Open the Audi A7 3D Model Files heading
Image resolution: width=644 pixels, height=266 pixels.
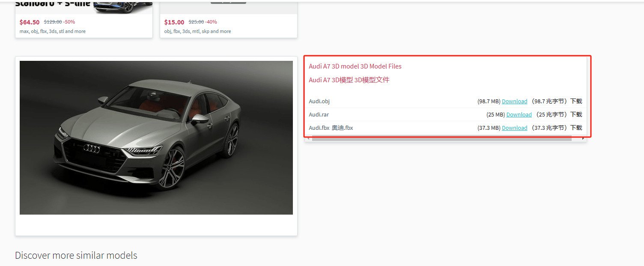pyautogui.click(x=355, y=66)
